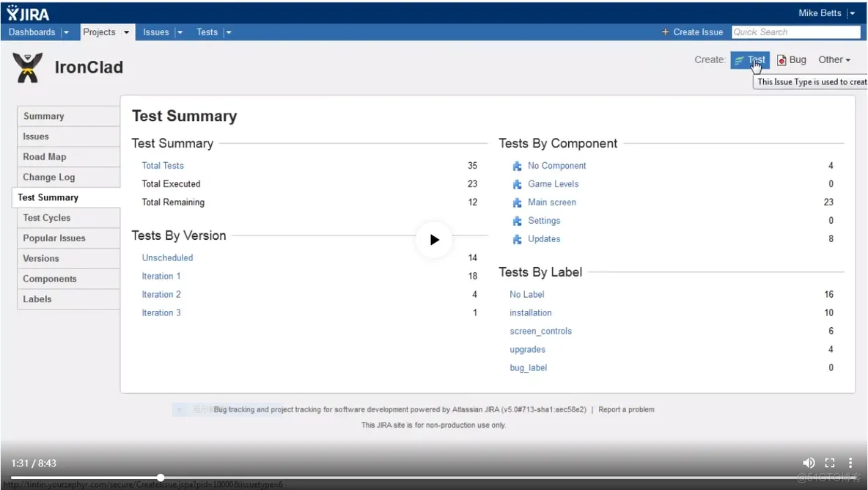Select the Test Summary sidebar tab
This screenshot has height=490, width=868.
[66, 197]
